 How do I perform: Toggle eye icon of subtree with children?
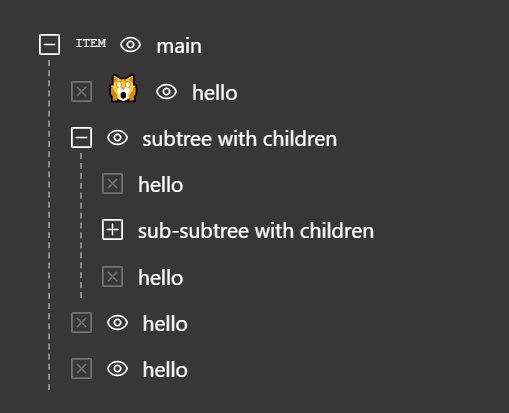(x=117, y=138)
